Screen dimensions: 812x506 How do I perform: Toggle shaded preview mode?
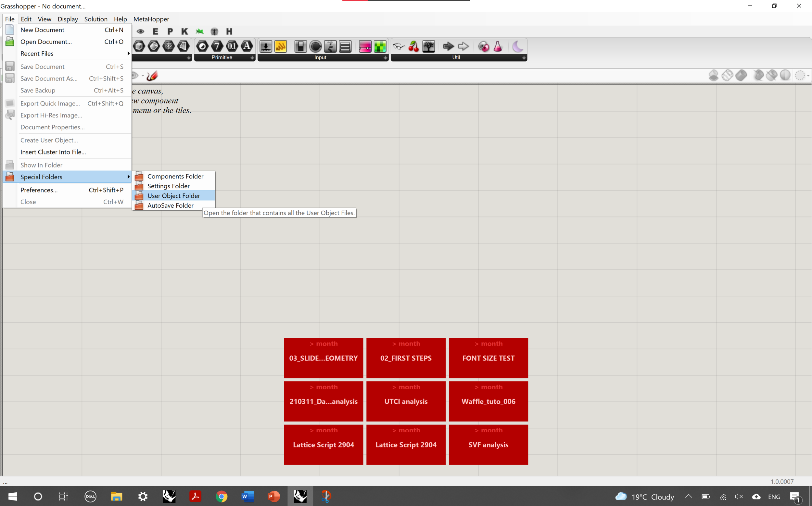pyautogui.click(x=741, y=75)
